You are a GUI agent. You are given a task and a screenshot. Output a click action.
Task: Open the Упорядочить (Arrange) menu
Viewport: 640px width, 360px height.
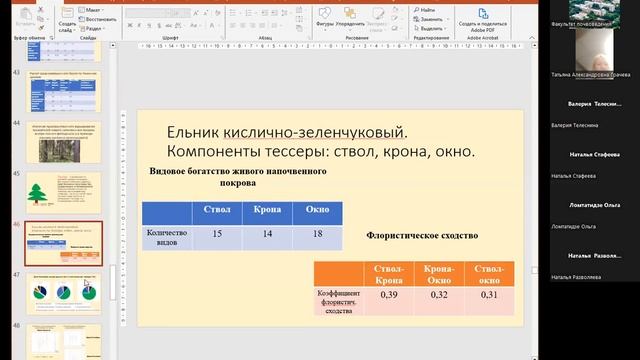(x=350, y=18)
